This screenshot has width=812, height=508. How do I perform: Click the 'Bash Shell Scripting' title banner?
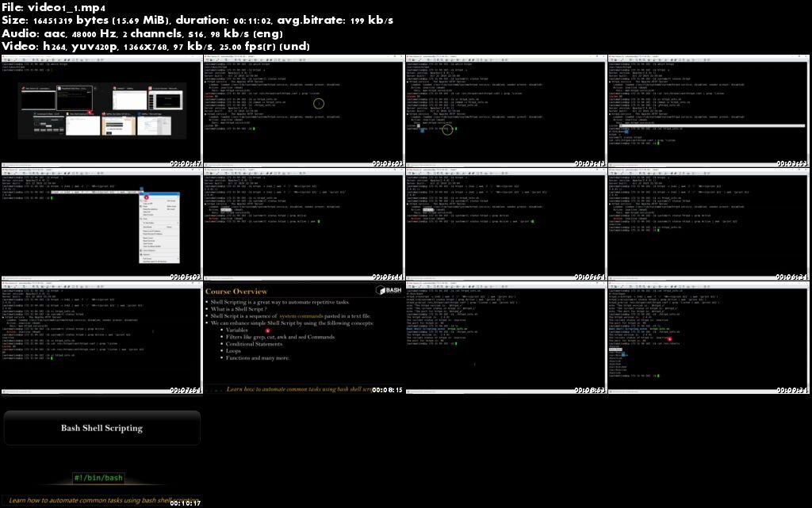point(101,427)
